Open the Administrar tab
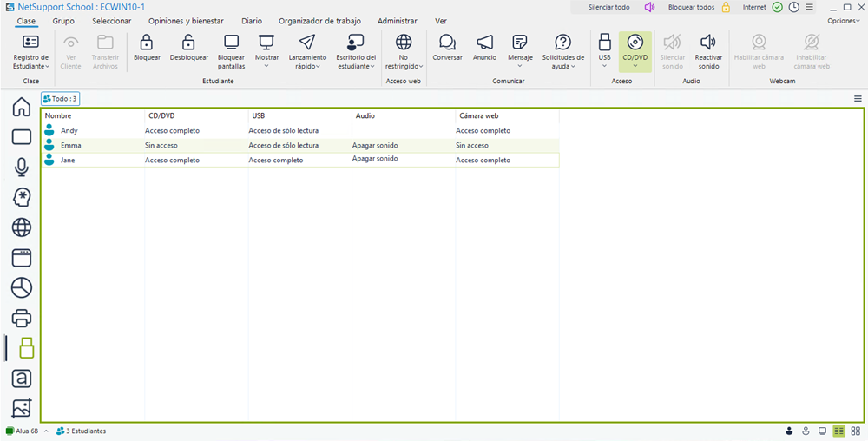Viewport: 868px width, 441px height. [398, 21]
